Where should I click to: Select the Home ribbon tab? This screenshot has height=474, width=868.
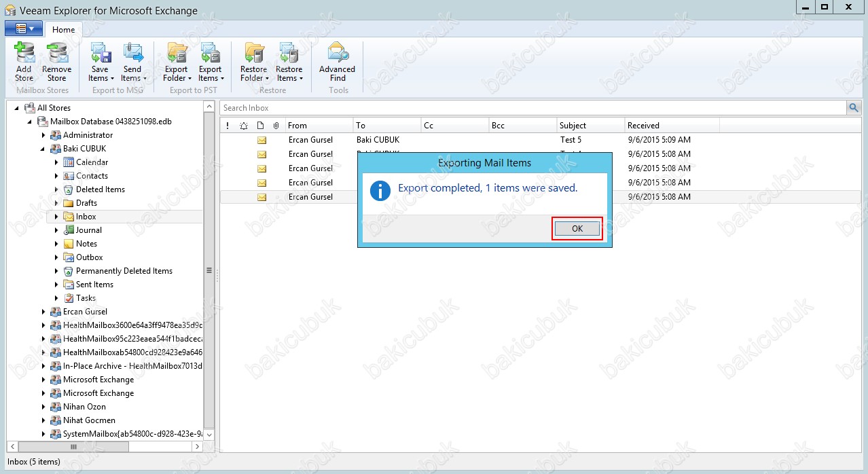pyautogui.click(x=64, y=29)
